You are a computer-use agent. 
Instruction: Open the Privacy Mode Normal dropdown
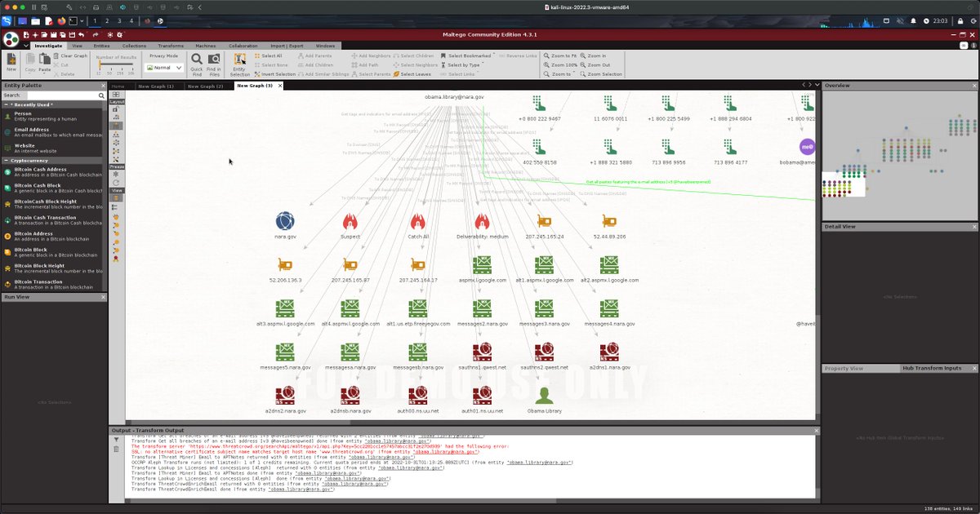(x=163, y=68)
